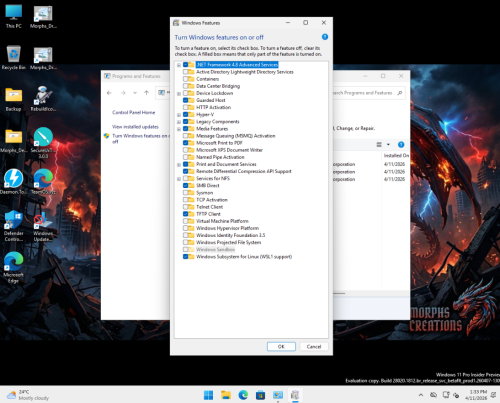Image resolution: width=500 pixels, height=403 pixels.
Task: Expand Print and Document Services
Action: (x=179, y=164)
